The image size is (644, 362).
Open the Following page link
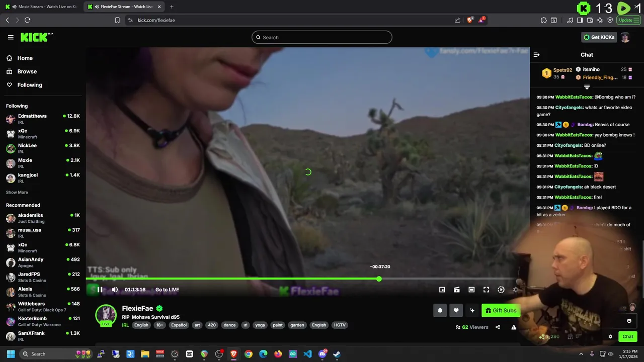click(x=30, y=85)
